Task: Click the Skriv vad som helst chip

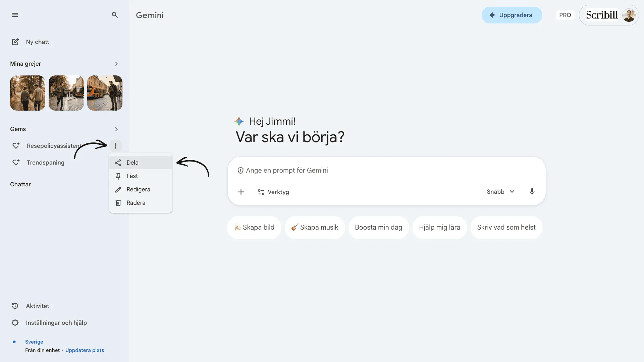Action: pos(506,227)
